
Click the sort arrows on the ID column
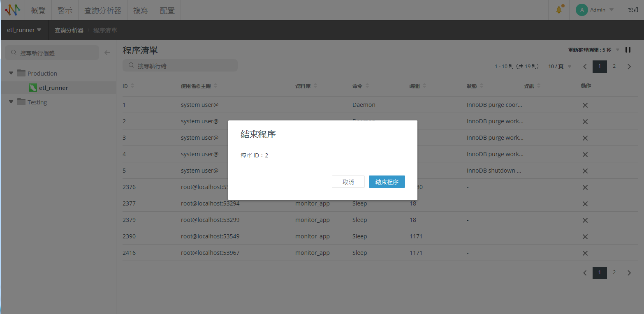tap(132, 86)
